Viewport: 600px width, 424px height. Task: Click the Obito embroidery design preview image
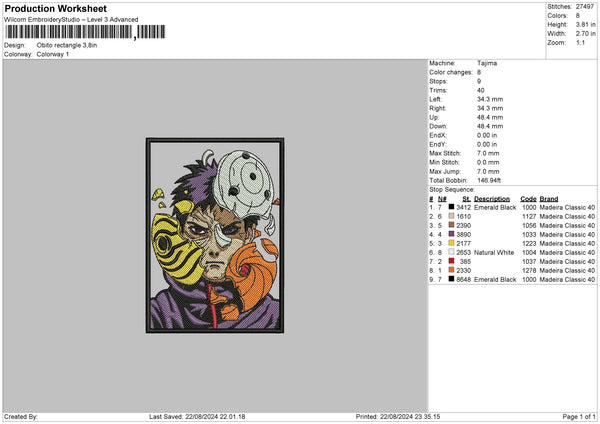click(x=215, y=235)
